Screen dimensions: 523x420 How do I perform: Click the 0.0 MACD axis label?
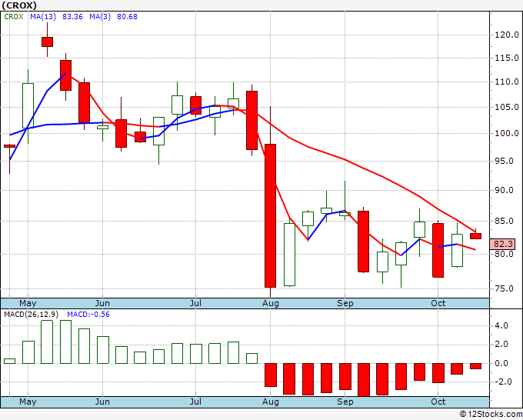(501, 363)
